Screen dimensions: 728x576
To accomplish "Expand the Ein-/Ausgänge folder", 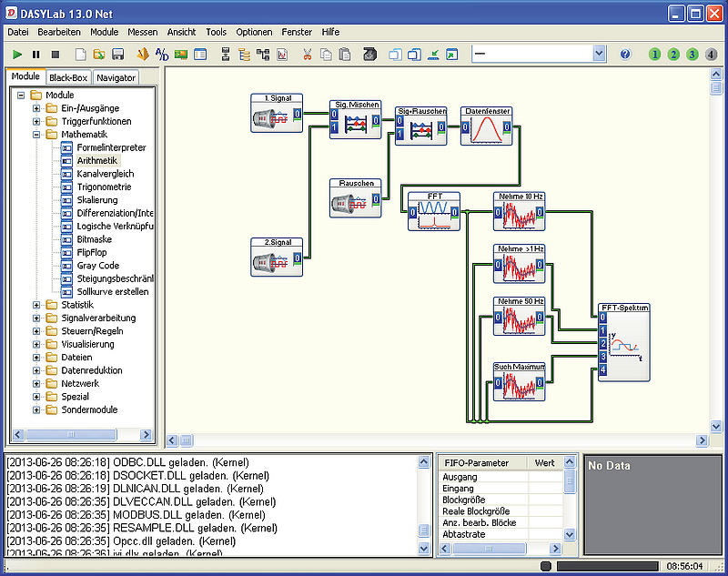I will coord(36,108).
